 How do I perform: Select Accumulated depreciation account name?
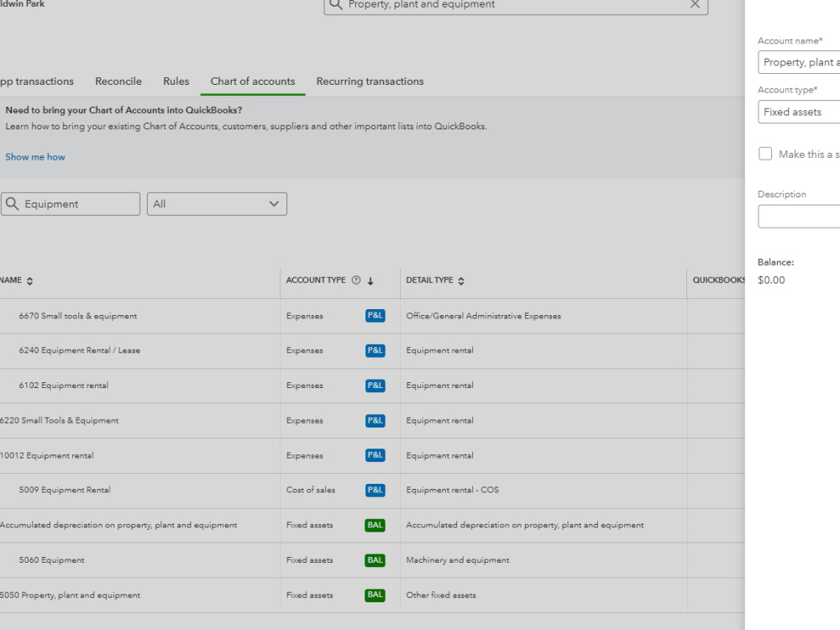[118, 525]
